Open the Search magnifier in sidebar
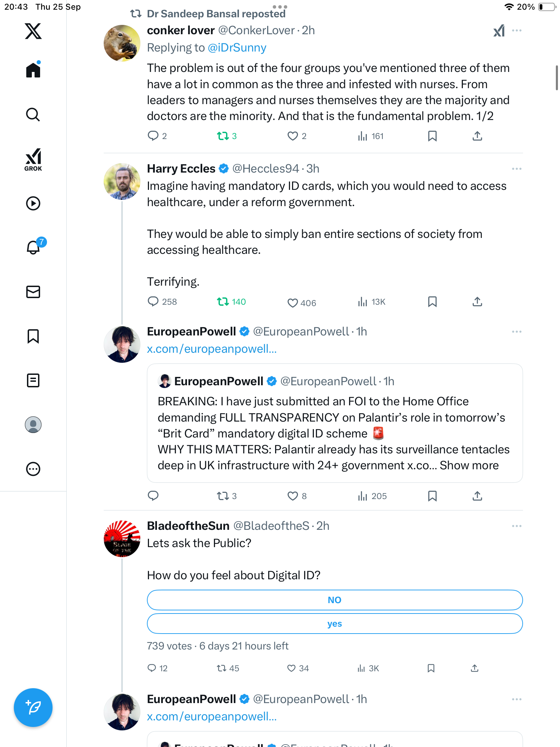Viewport: 560px width, 747px height. click(x=33, y=115)
